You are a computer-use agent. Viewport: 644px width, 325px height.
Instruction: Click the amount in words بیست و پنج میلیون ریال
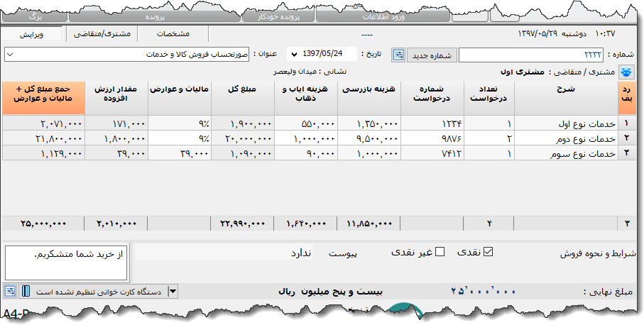pyautogui.click(x=330, y=292)
